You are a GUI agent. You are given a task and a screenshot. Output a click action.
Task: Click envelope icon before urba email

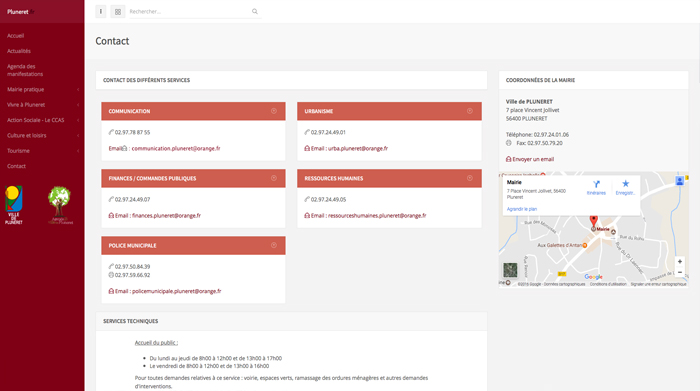[307, 148]
